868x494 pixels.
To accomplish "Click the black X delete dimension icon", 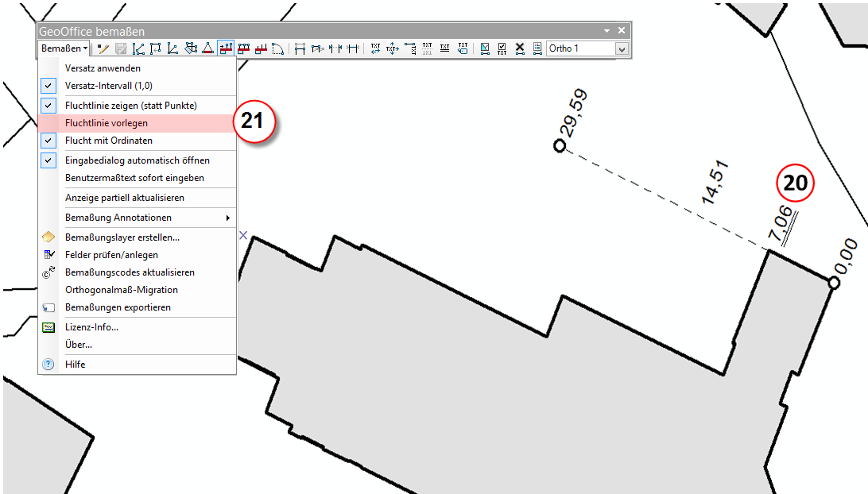I will tap(520, 48).
